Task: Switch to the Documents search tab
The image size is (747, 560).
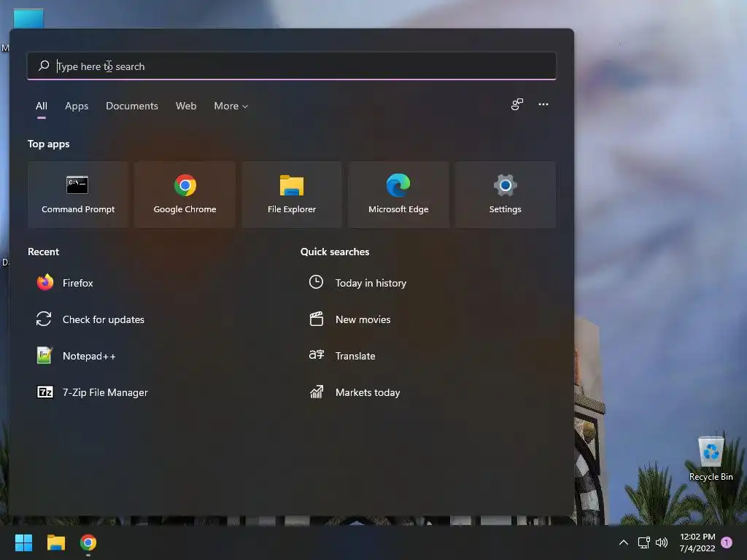Action: coord(132,106)
